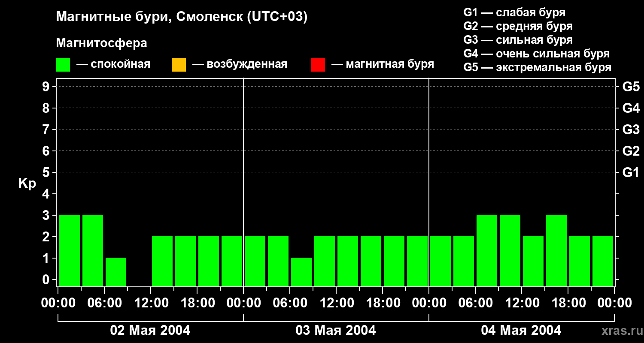Click the first Kp 3 bar on 02 Мая

(70, 250)
